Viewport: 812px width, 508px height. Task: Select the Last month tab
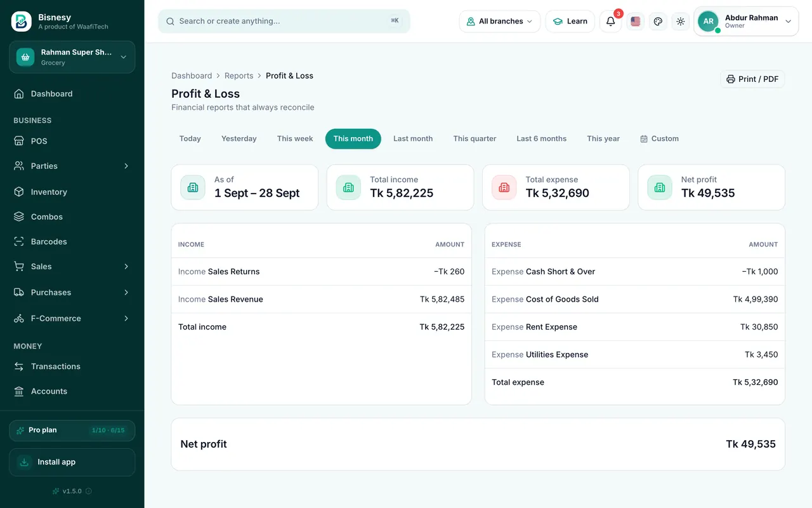point(413,138)
